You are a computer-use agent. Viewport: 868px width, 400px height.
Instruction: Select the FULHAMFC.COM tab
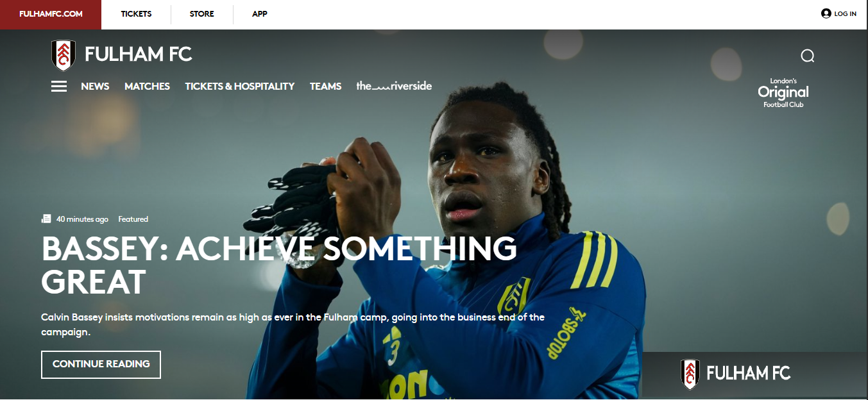click(x=51, y=14)
